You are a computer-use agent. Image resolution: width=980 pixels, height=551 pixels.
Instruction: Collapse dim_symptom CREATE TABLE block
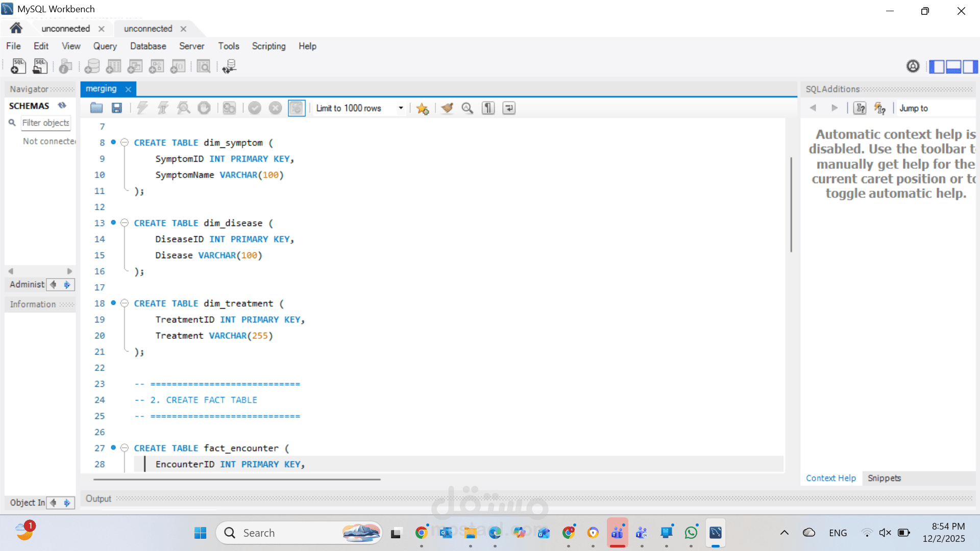pyautogui.click(x=124, y=143)
